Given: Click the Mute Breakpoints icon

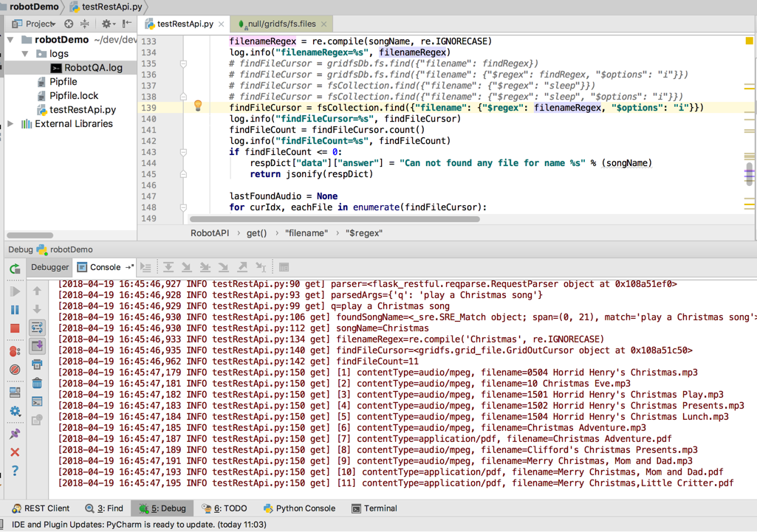Looking at the screenshot, I should (x=15, y=370).
